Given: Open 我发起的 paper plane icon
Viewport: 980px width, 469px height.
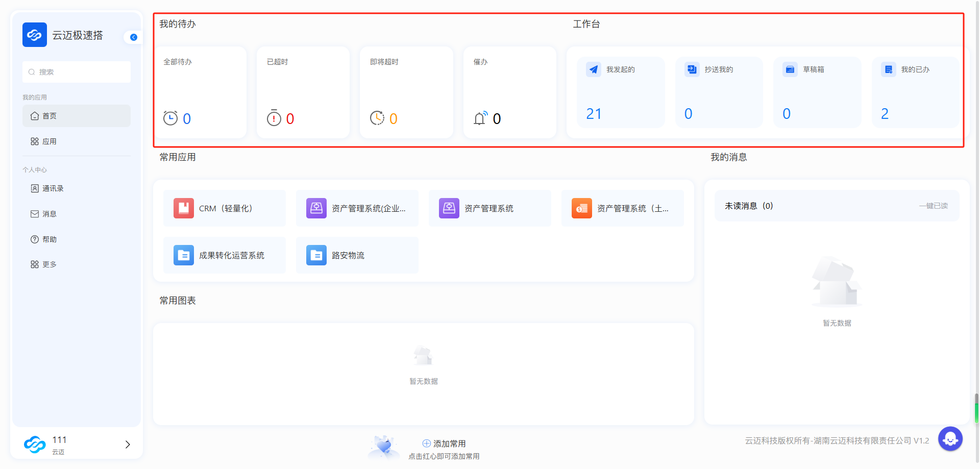Looking at the screenshot, I should tap(594, 69).
